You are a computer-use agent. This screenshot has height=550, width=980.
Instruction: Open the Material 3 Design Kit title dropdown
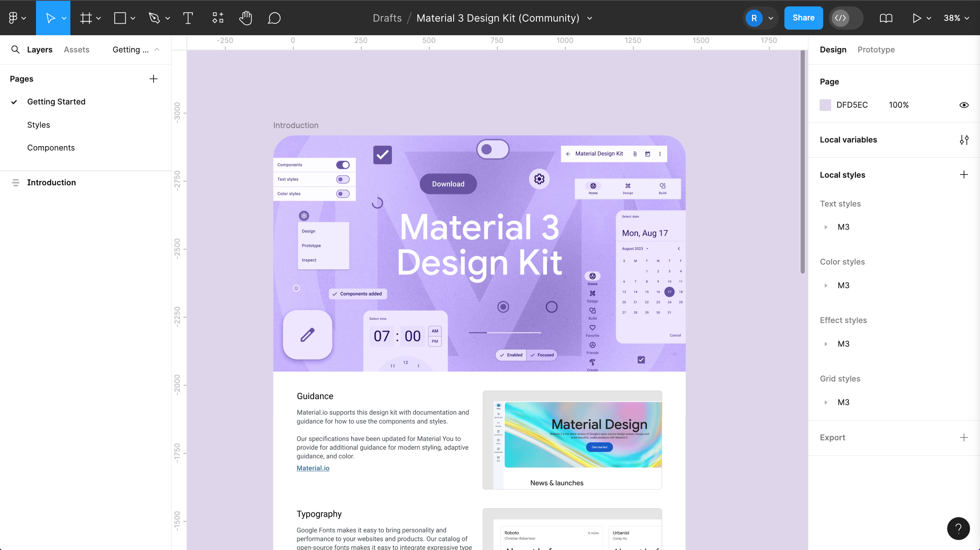pos(589,18)
